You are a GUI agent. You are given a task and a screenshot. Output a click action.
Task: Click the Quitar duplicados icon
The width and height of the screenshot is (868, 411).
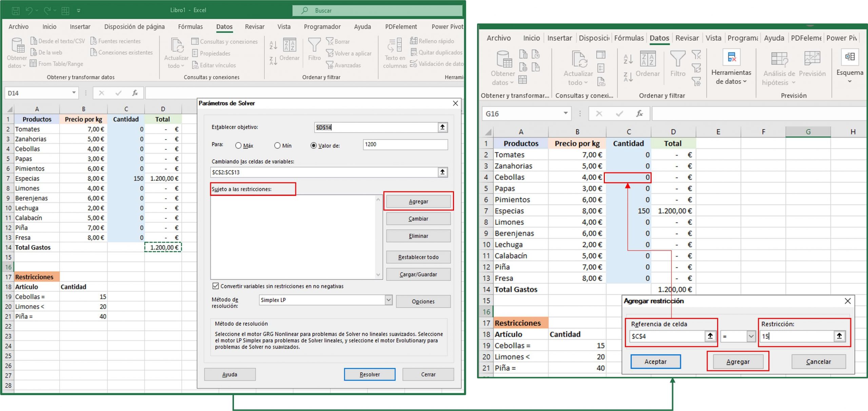pos(414,53)
